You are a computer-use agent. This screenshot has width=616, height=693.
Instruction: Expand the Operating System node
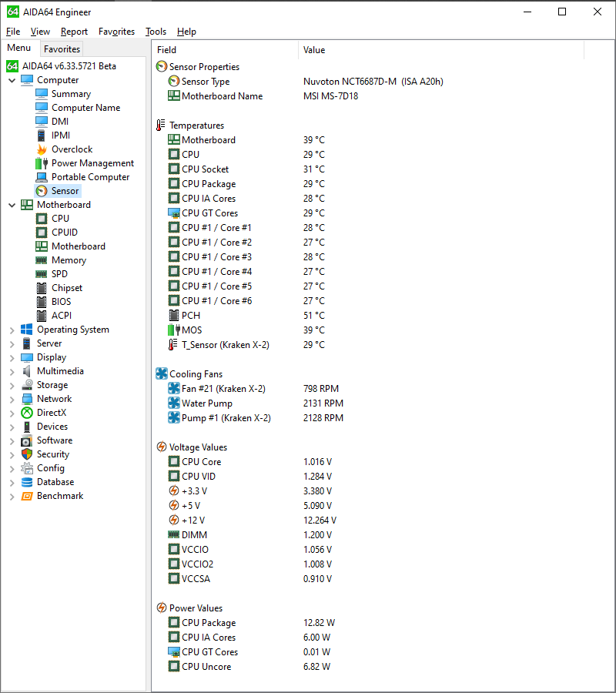[12, 330]
